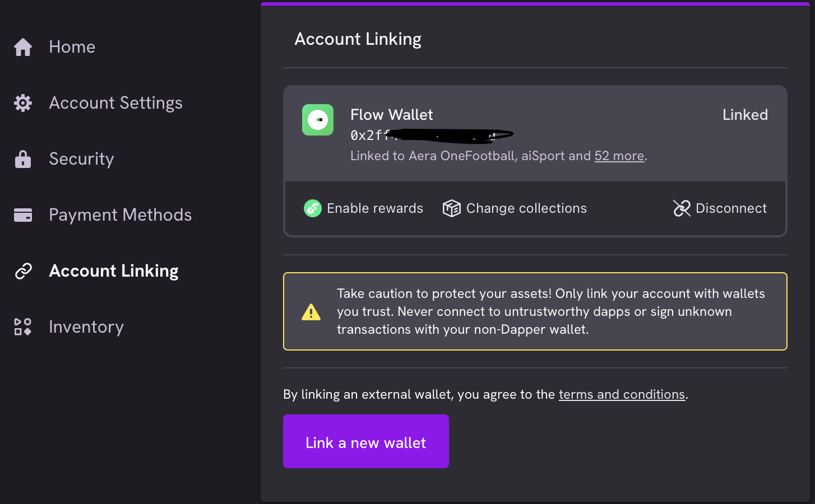
Task: Click the Security padlock icon
Action: point(22,158)
